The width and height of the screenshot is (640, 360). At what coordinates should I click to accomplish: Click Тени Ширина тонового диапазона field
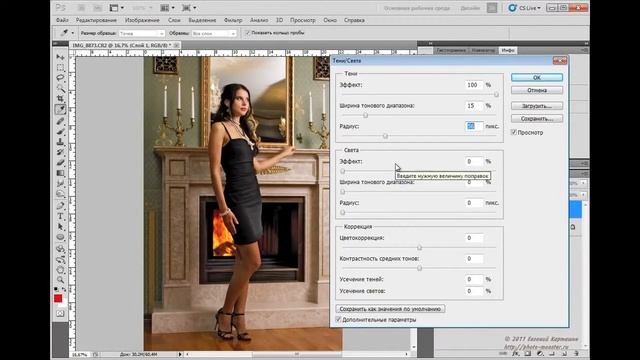pyautogui.click(x=473, y=106)
